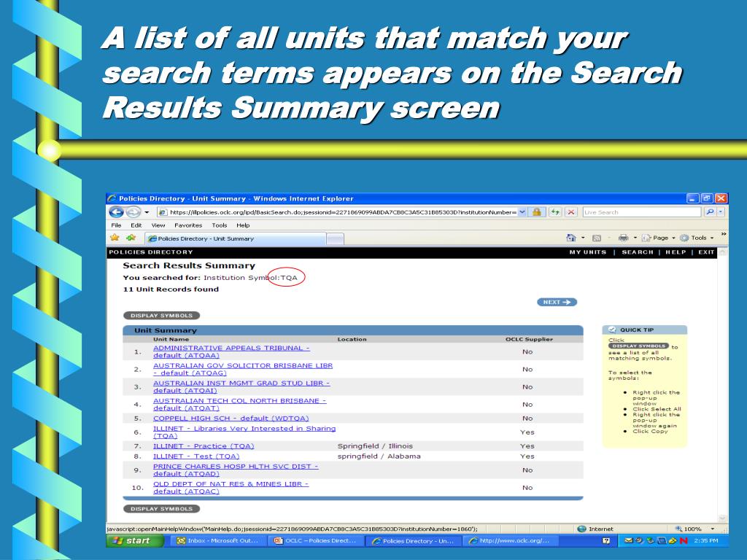
Task: Open the search provider dropdown arrow
Action: [721, 212]
